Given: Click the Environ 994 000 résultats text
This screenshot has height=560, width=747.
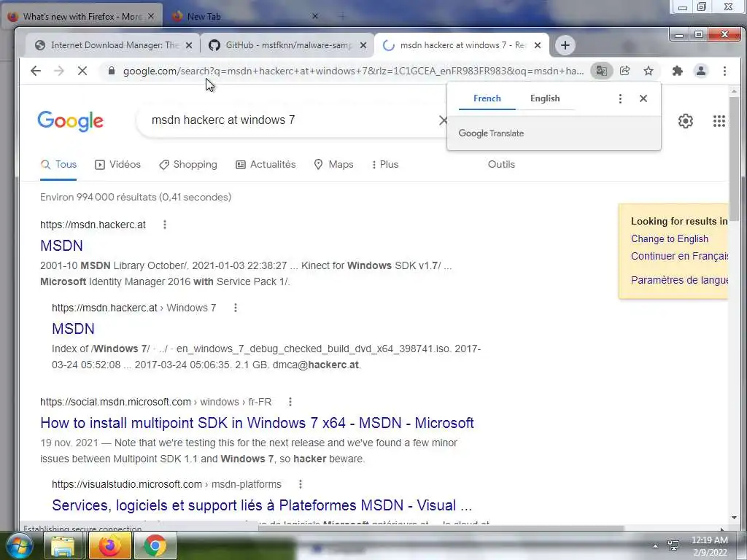Looking at the screenshot, I should pos(135,197).
